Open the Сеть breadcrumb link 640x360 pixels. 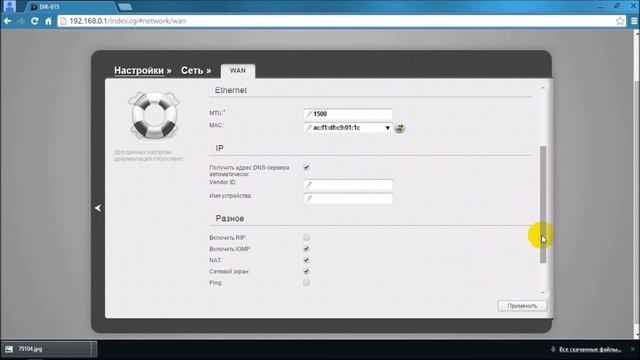coord(192,71)
